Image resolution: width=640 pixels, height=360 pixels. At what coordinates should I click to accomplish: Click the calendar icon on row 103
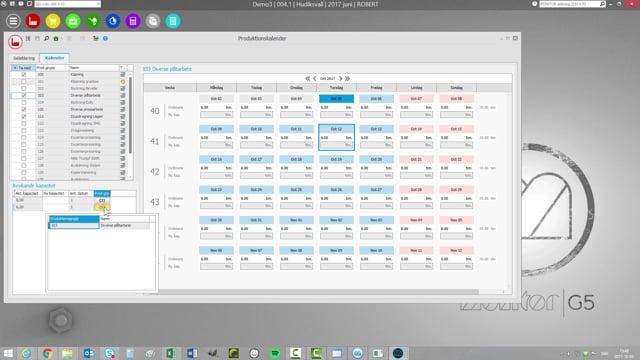(123, 96)
